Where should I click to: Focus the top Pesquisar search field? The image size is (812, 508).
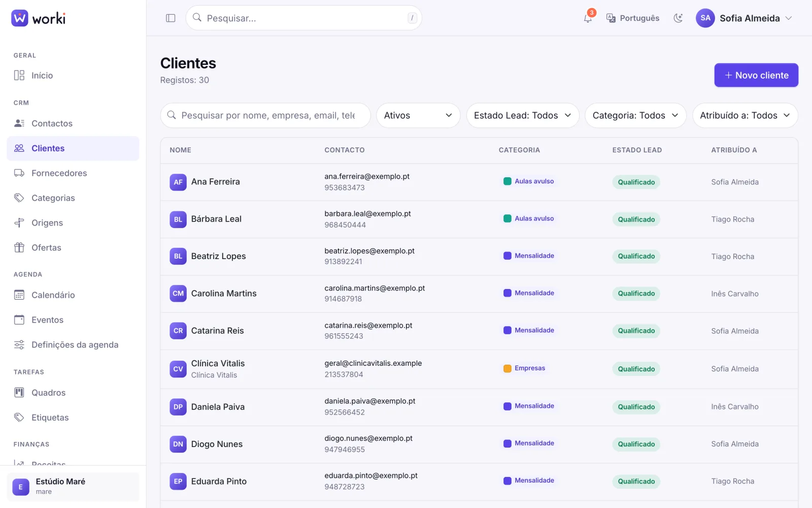(303, 18)
